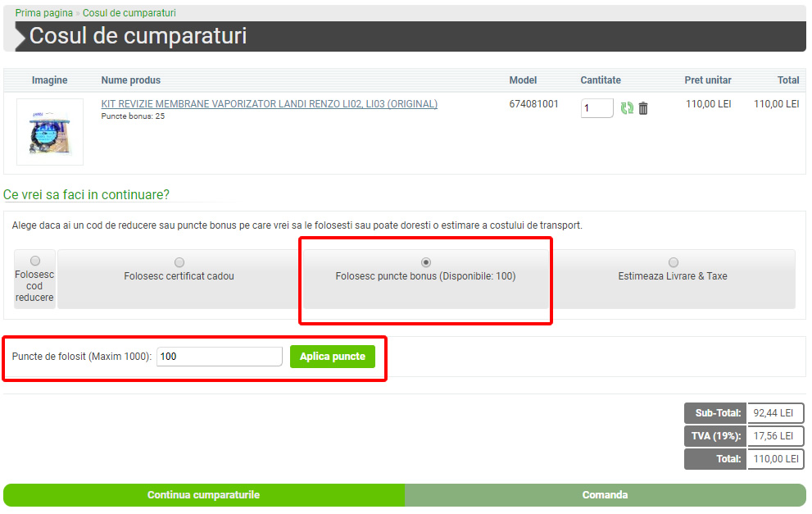The height and width of the screenshot is (514, 812).
Task: Focus the 'Puncte de folosit' input field
Action: point(220,357)
